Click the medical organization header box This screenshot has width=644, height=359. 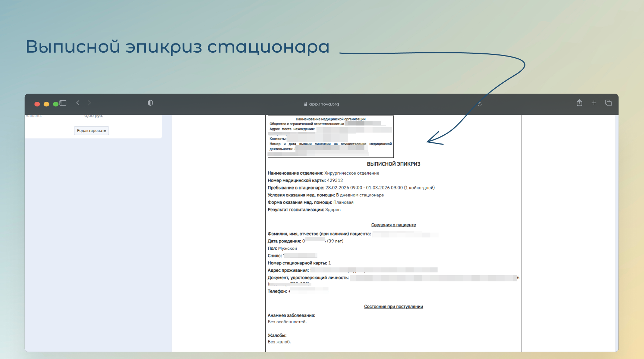click(331, 136)
